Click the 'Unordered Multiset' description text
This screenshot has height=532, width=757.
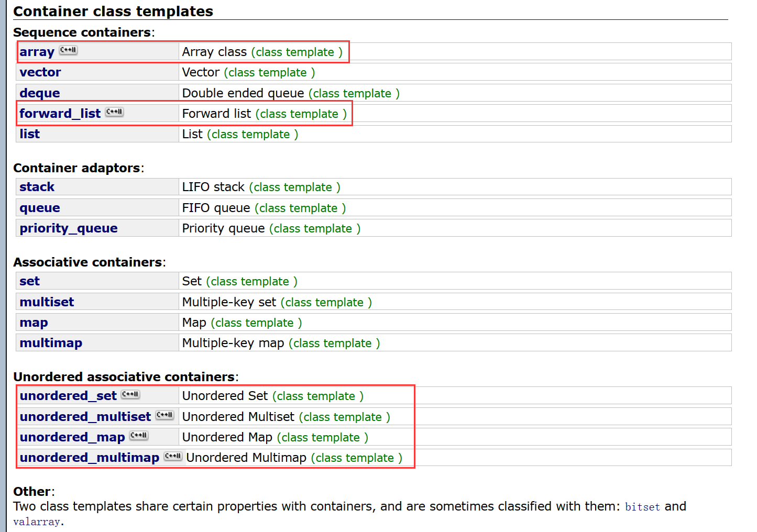coord(238,417)
